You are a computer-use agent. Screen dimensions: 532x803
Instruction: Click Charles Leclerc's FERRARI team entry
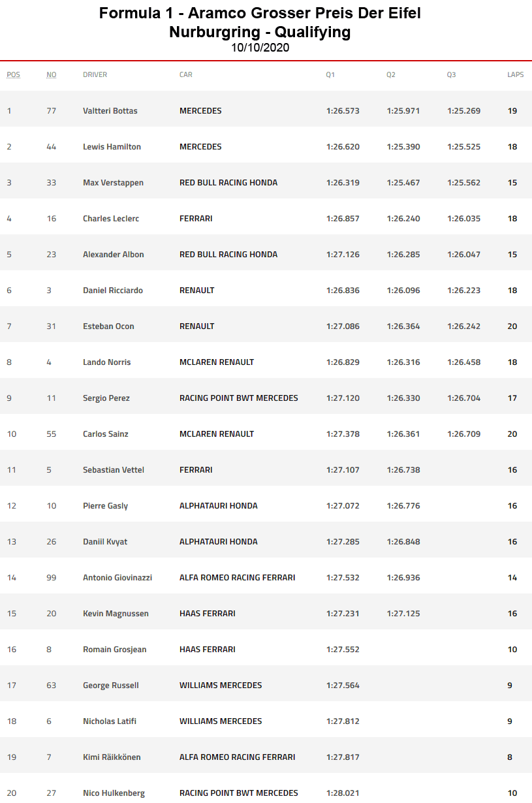196,219
